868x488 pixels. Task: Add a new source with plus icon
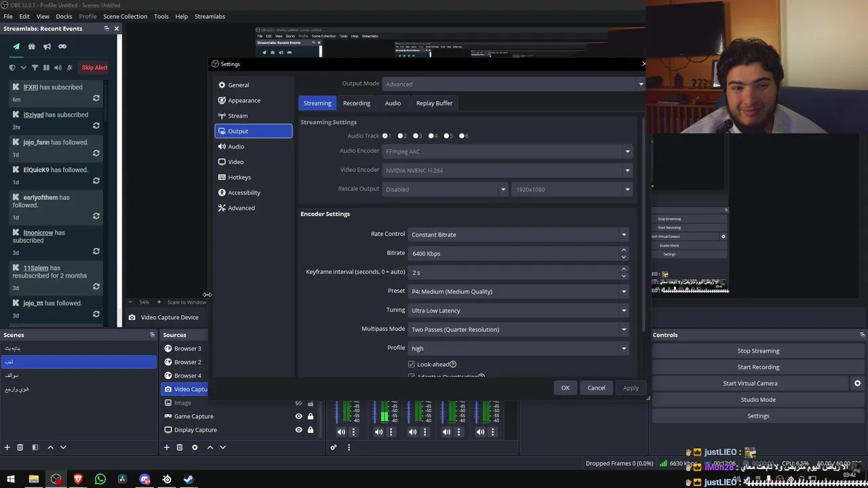(x=167, y=447)
